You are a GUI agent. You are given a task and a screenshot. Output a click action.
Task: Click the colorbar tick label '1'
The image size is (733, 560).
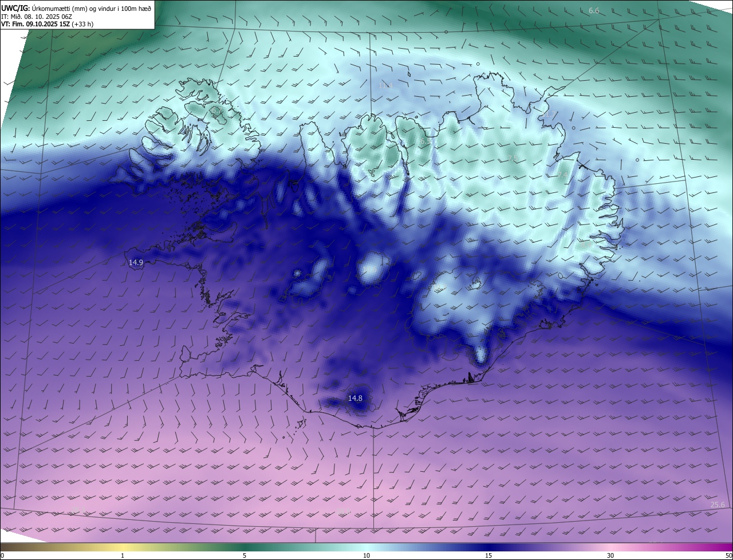pyautogui.click(x=123, y=555)
